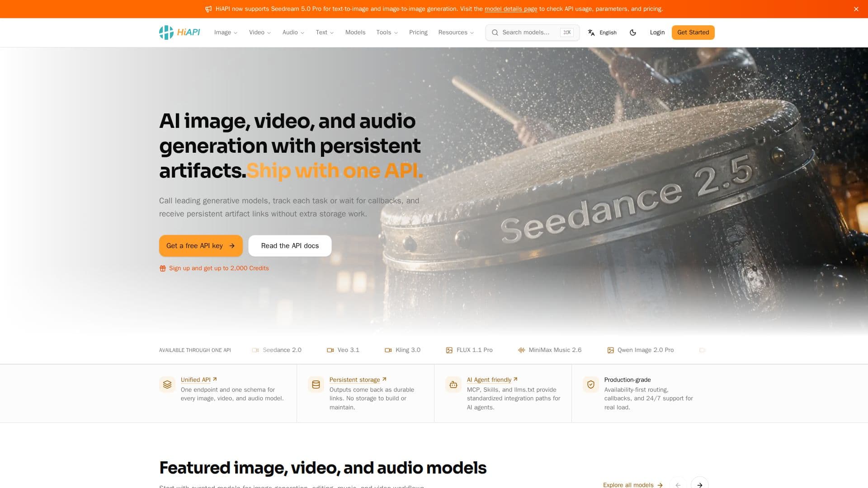This screenshot has width=868, height=488.
Task: Toggle dark mode moon icon
Action: [x=633, y=33]
